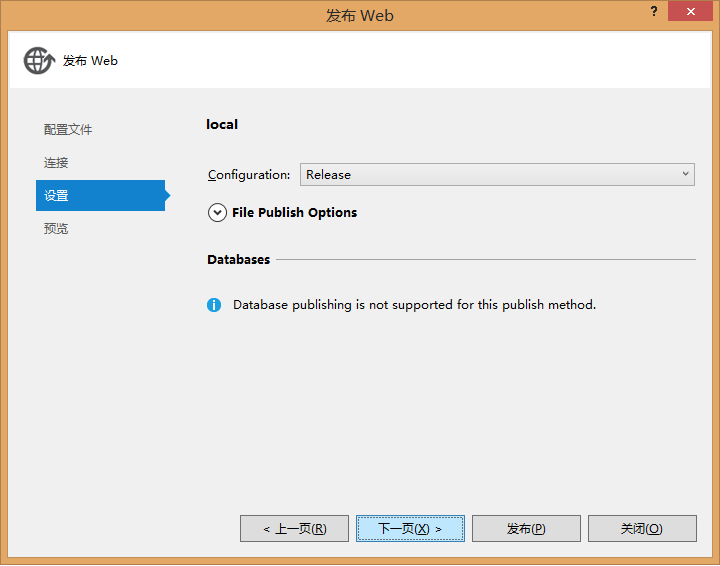Go to the 连接 step
Screen dimensions: 720x566
coord(56,163)
